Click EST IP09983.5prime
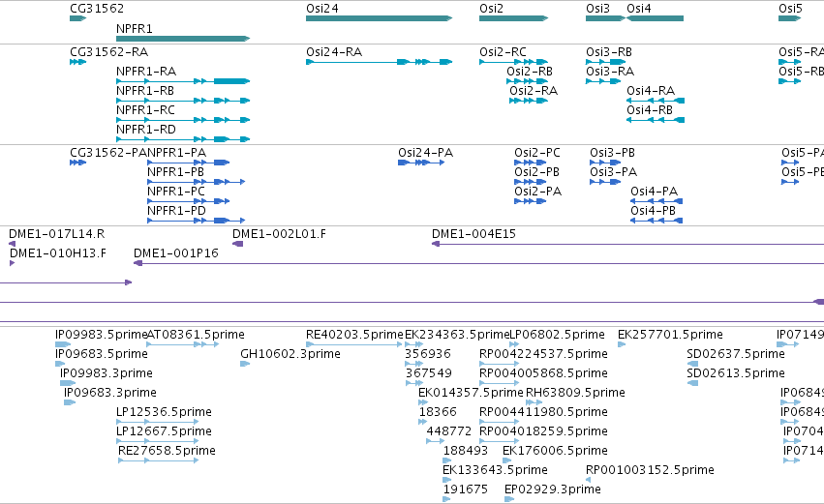The width and height of the screenshot is (824, 504). [102, 335]
